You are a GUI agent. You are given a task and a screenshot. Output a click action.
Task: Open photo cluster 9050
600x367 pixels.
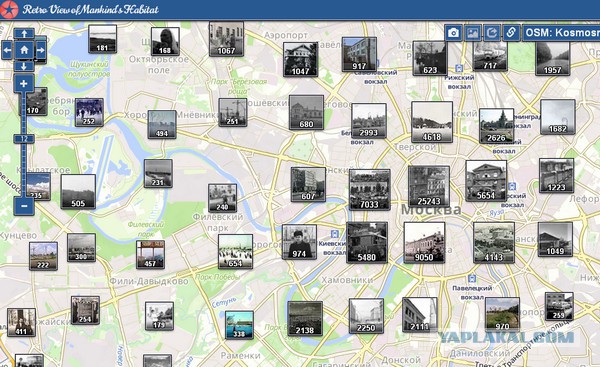click(424, 243)
